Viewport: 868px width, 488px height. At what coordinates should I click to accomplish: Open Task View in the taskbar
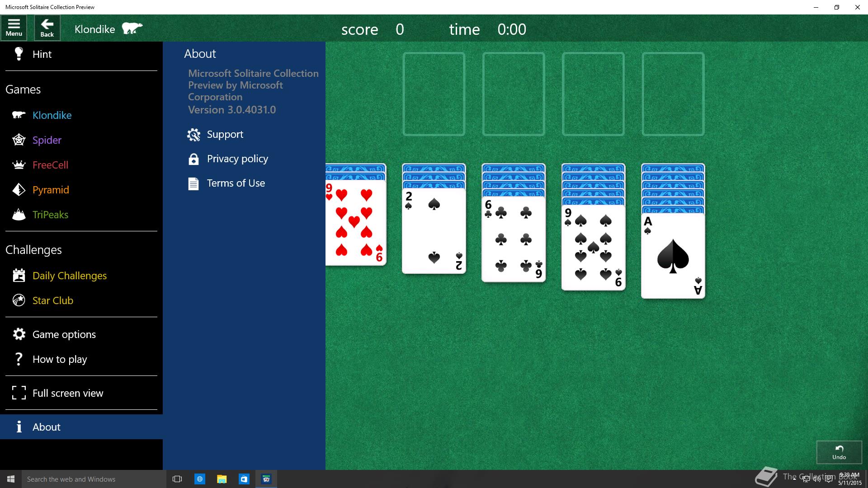tap(177, 479)
